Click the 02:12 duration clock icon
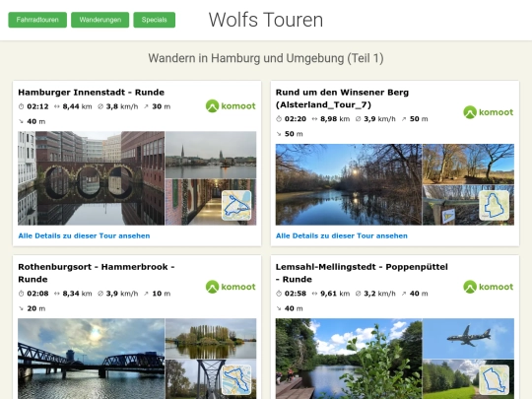Viewport: 532px width, 399px height. [21, 106]
